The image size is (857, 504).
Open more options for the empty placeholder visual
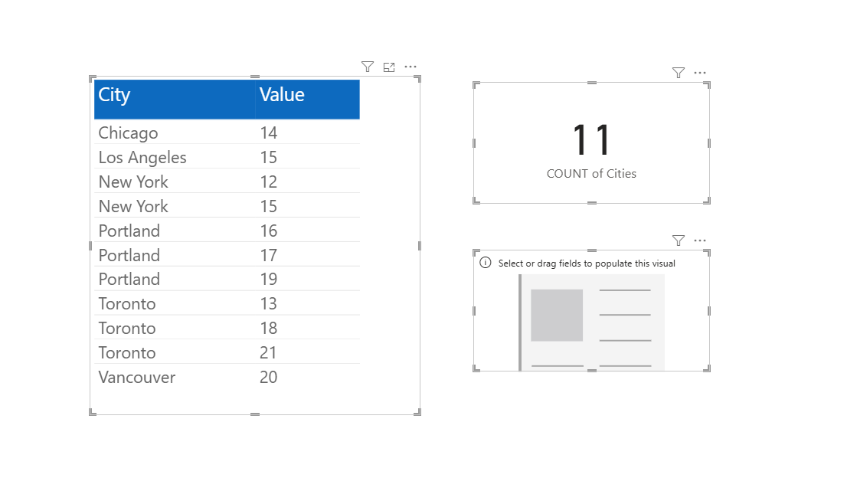coord(700,241)
